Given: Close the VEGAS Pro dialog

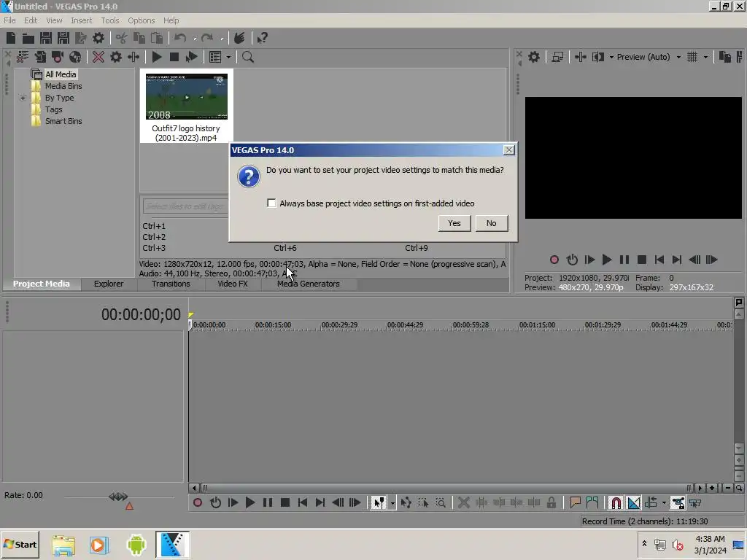Looking at the screenshot, I should click(x=508, y=150).
